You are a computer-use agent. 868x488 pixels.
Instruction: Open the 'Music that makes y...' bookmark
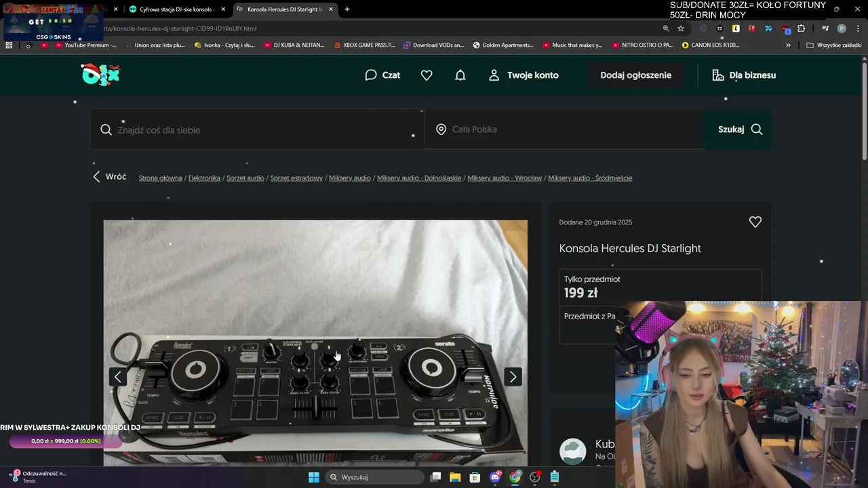573,45
